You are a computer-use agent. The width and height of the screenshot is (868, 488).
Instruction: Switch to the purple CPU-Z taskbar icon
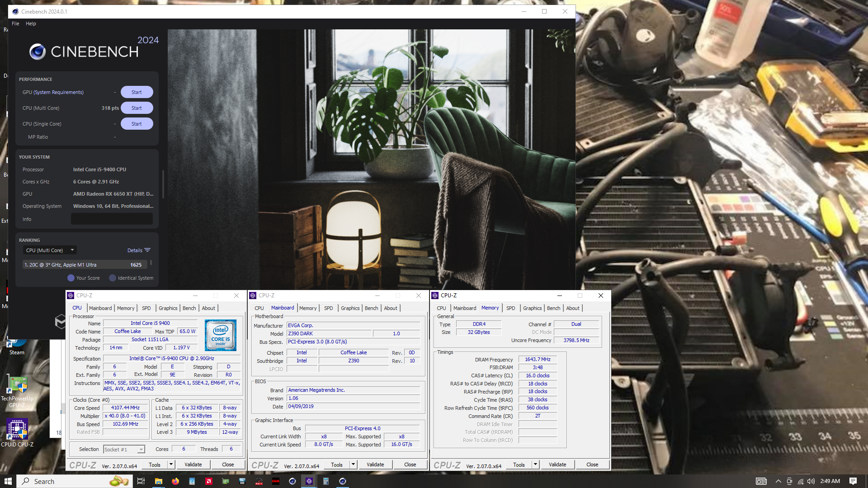(x=309, y=481)
